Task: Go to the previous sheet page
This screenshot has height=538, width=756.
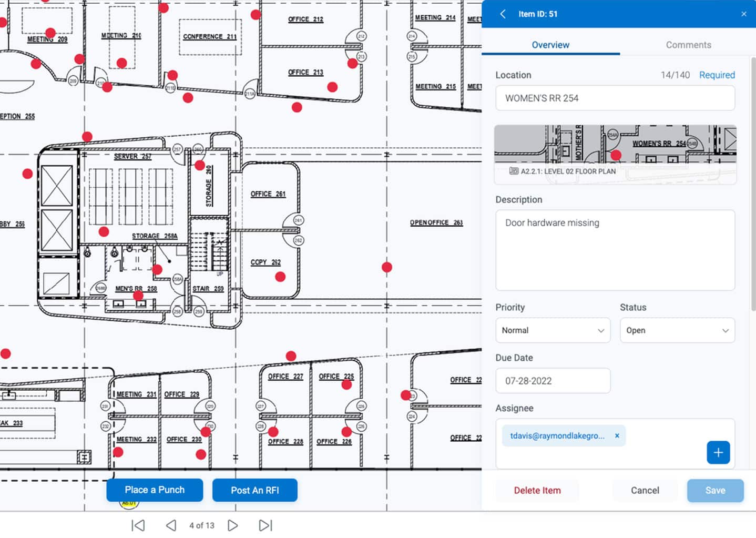Action: (x=171, y=525)
